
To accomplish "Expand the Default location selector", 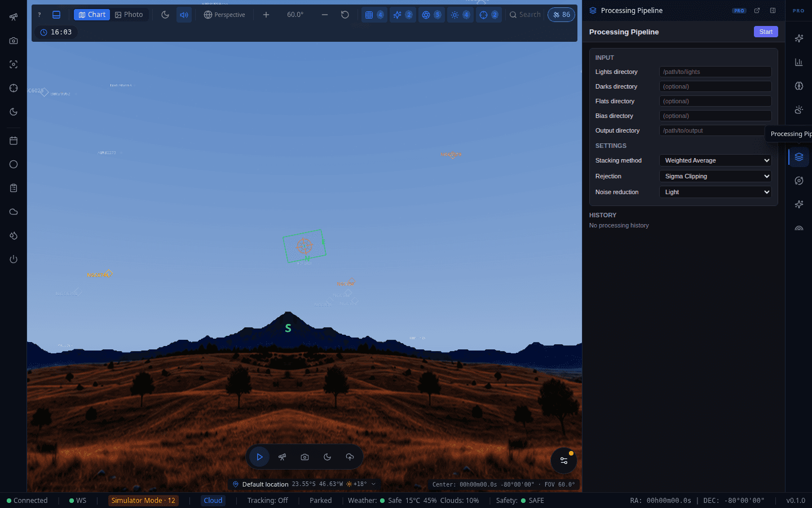I will pyautogui.click(x=304, y=484).
